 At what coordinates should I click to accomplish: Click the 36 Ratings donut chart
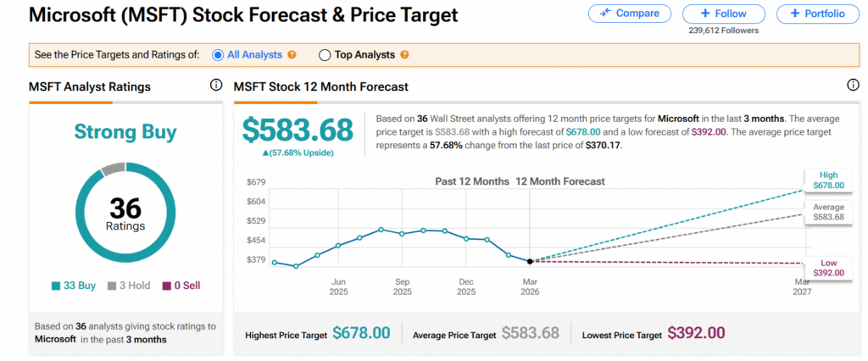[125, 213]
